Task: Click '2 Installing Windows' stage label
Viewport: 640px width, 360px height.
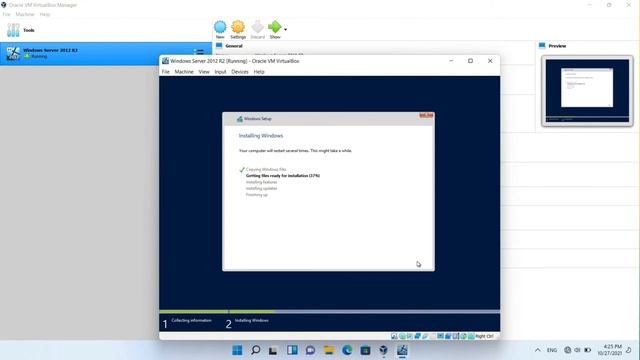Action: click(x=247, y=323)
